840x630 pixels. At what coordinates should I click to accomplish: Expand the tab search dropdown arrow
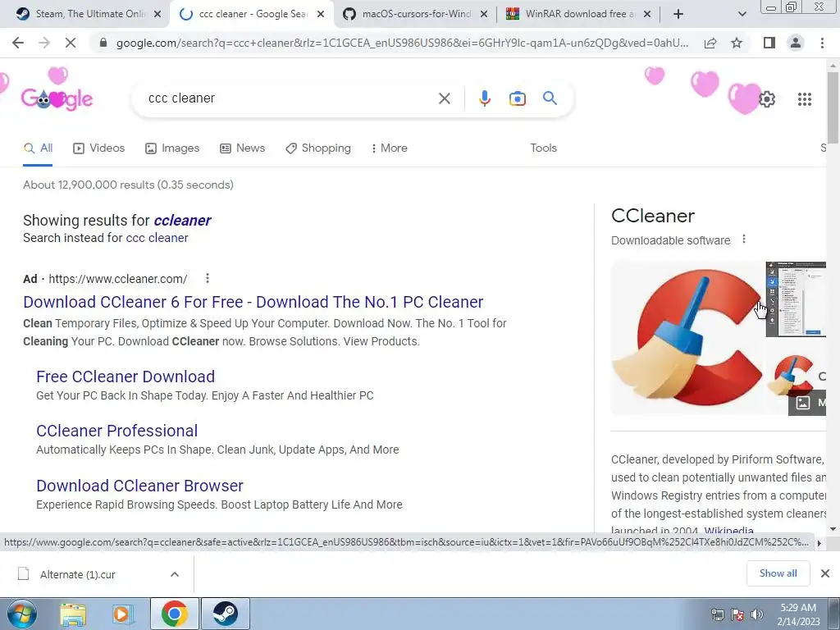742,15
